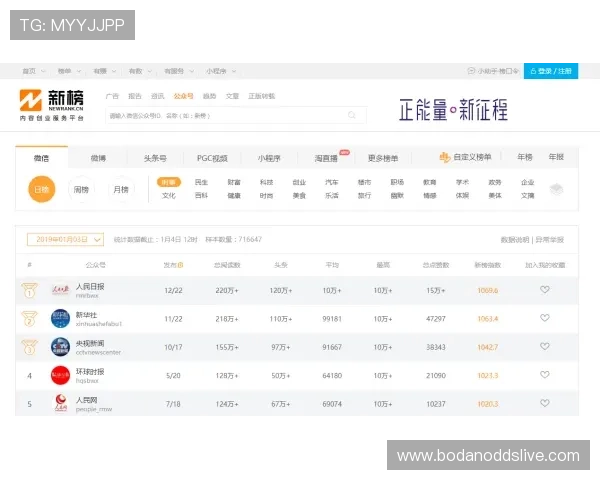Click the 人民日报 account avatar
Screen dimensions: 600x480
pyautogui.click(x=60, y=290)
